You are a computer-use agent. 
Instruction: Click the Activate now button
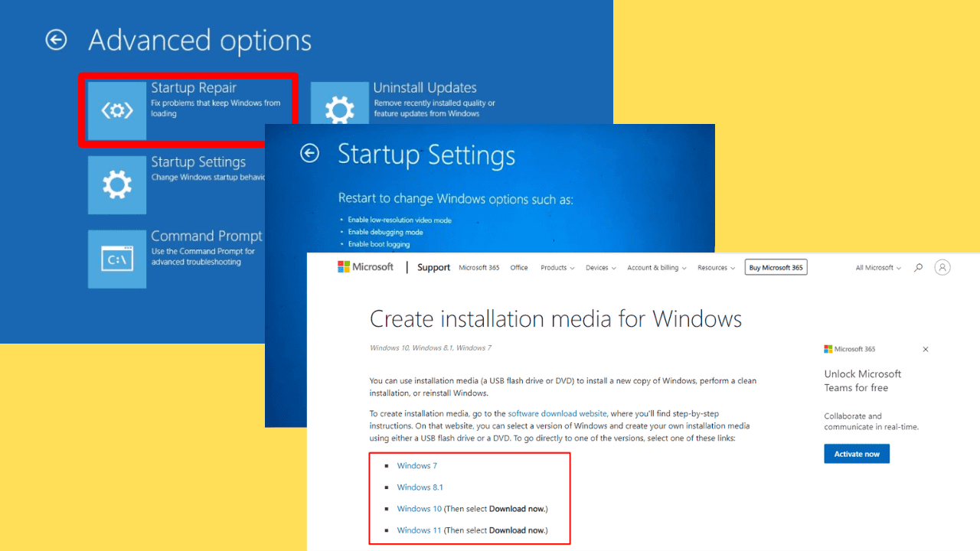click(857, 454)
